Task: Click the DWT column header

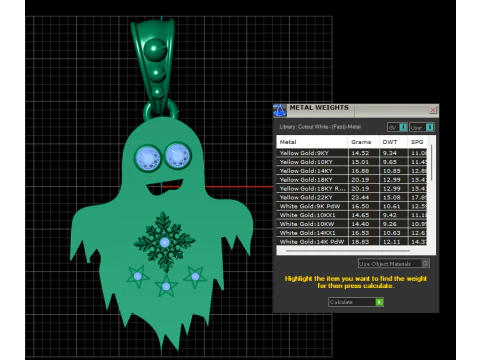Action: click(x=393, y=142)
